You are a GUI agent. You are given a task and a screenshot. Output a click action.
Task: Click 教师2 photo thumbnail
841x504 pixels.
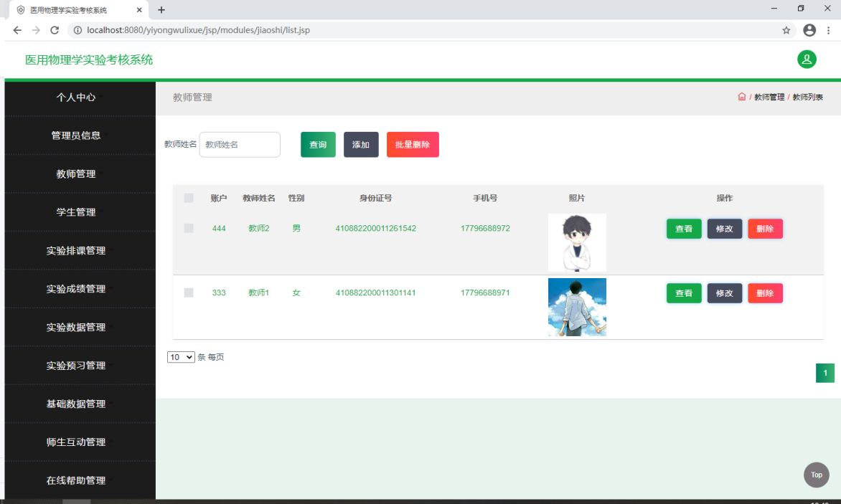pyautogui.click(x=577, y=242)
